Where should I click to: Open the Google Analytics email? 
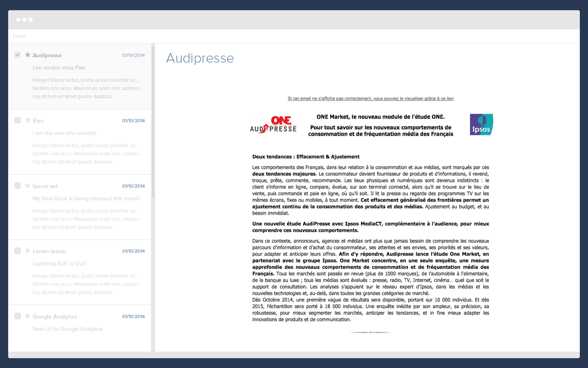(80, 328)
